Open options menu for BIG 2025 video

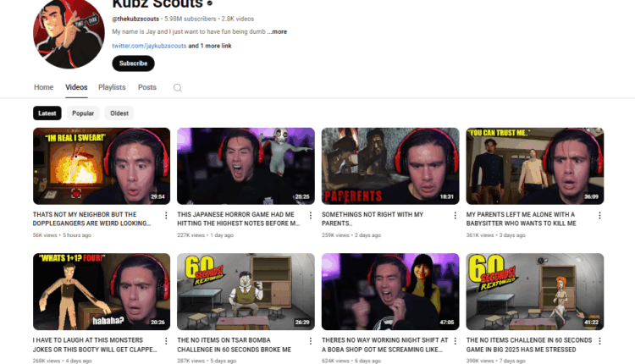[x=599, y=341]
